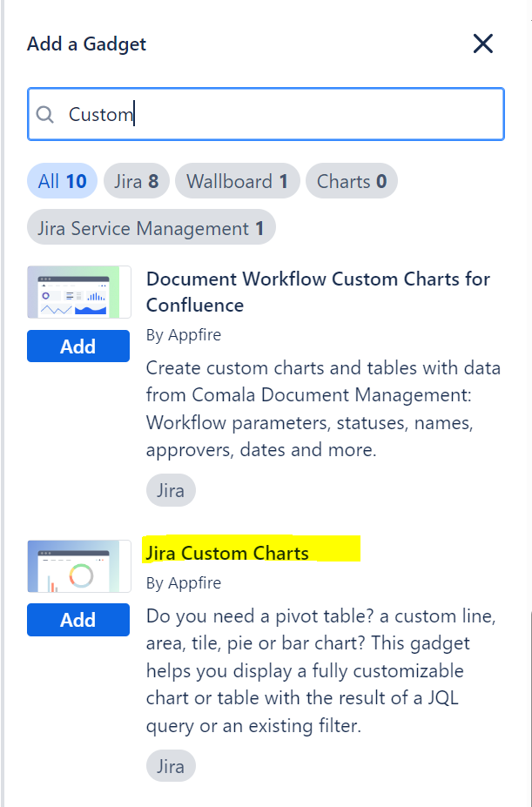Click the search magnifier icon

click(44, 114)
